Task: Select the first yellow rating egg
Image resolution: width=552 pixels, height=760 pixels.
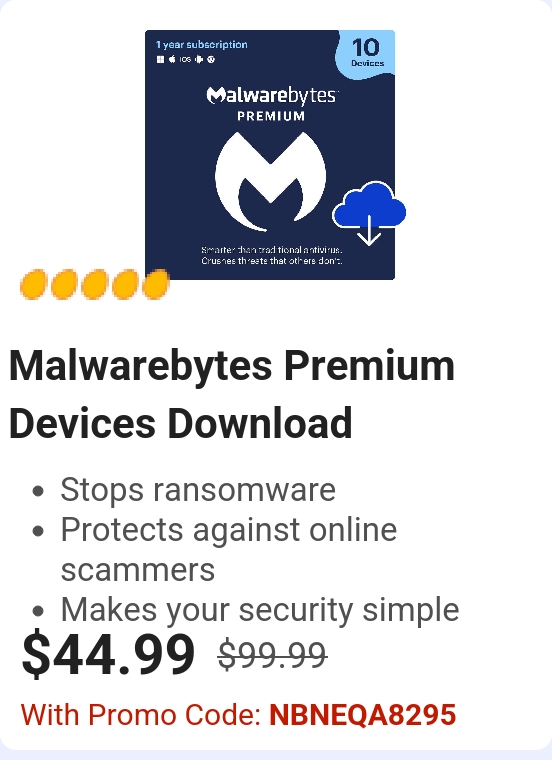Action: 33,284
